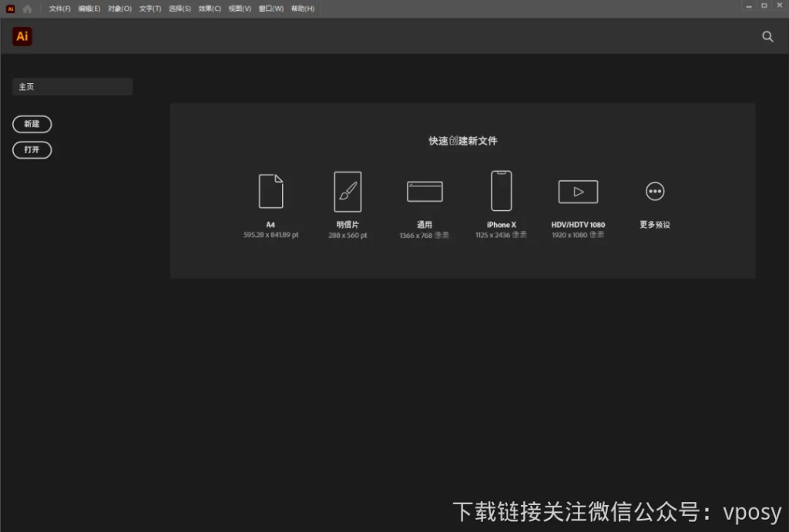Open the search magnifier icon
Image resolution: width=789 pixels, height=532 pixels.
pos(767,36)
